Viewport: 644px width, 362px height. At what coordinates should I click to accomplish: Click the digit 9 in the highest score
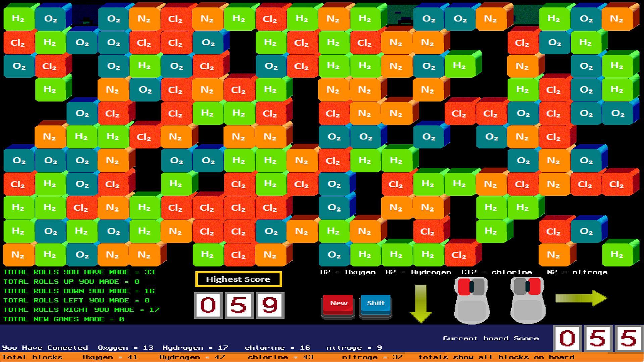click(x=270, y=305)
